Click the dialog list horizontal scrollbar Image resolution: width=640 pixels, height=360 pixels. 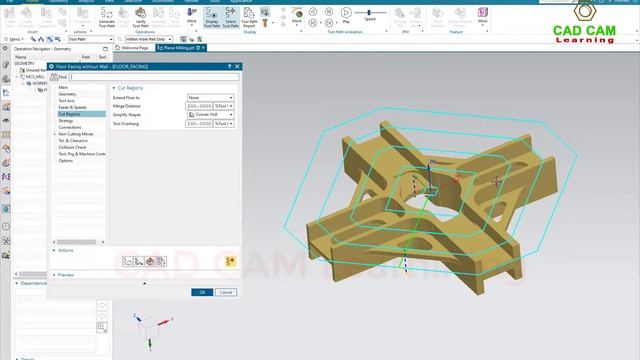(76, 242)
